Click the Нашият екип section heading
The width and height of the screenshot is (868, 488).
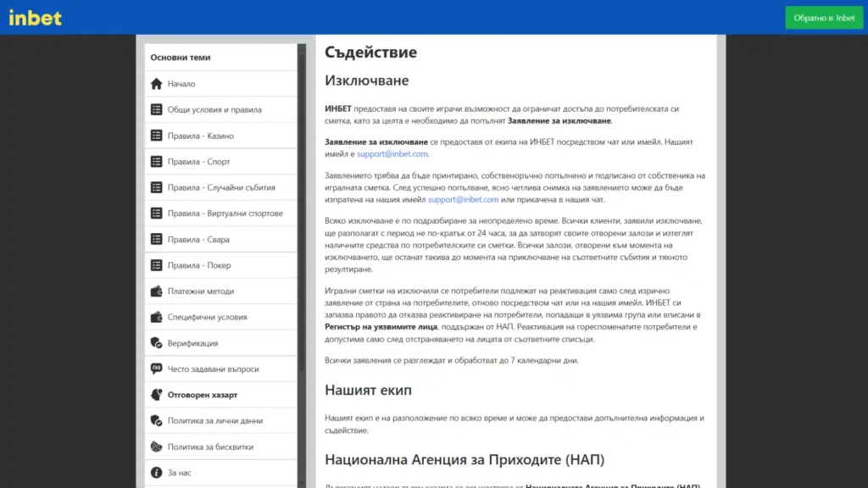pyautogui.click(x=368, y=390)
